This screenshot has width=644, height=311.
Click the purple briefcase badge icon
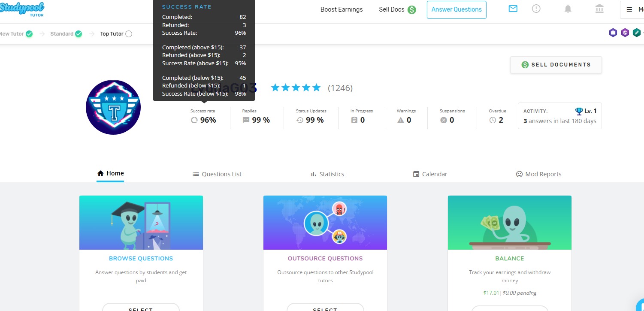613,33
